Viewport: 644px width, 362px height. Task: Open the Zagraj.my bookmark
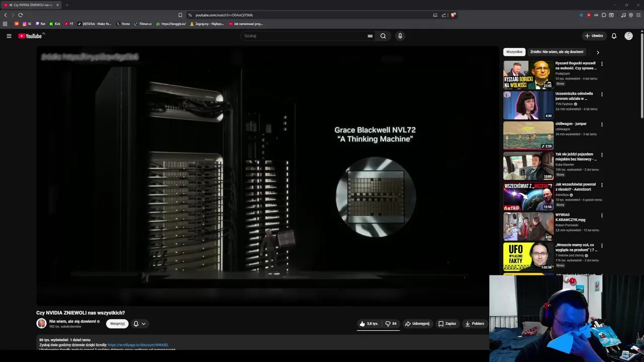tap(207, 24)
